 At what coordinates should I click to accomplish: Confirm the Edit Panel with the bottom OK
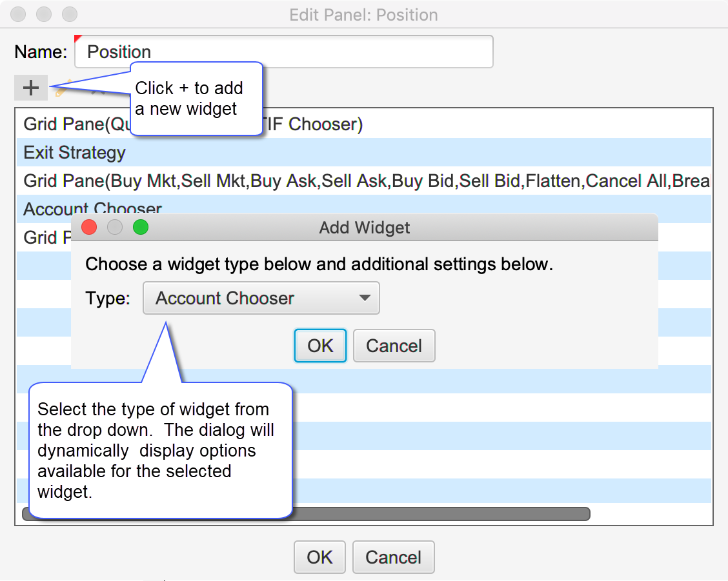tap(319, 557)
